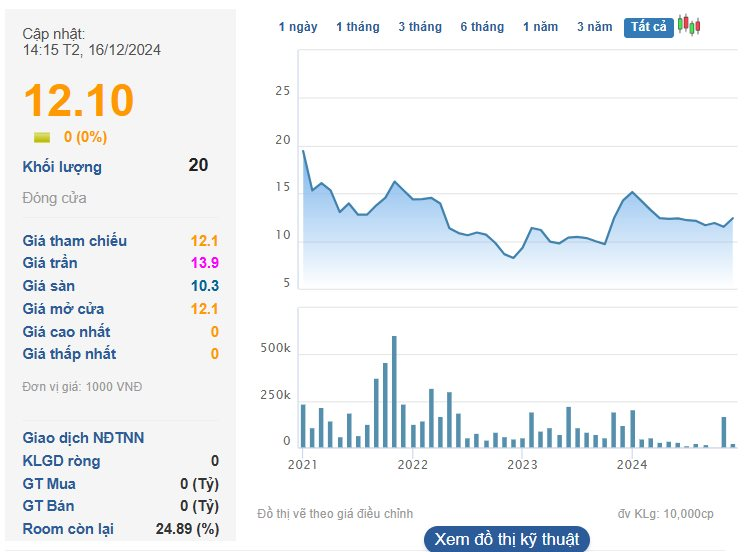This screenshot has width=747, height=552.
Task: Switch chart to candlestick view icon
Action: coord(689,25)
